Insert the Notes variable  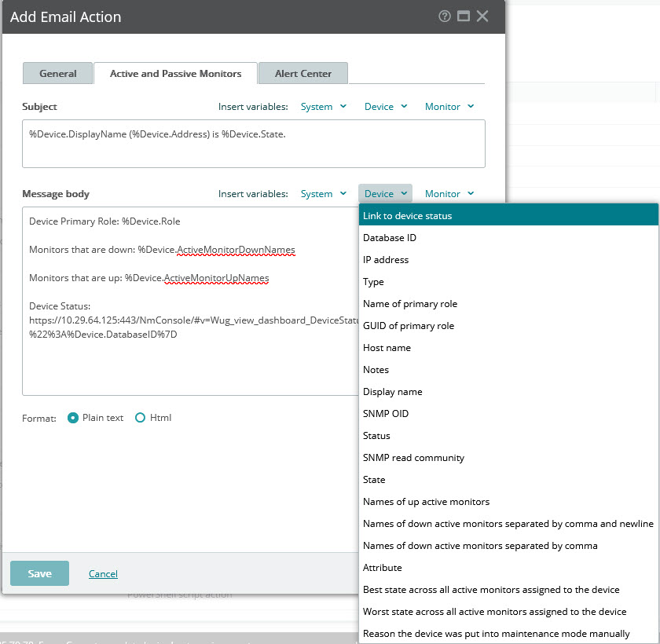click(x=508, y=370)
